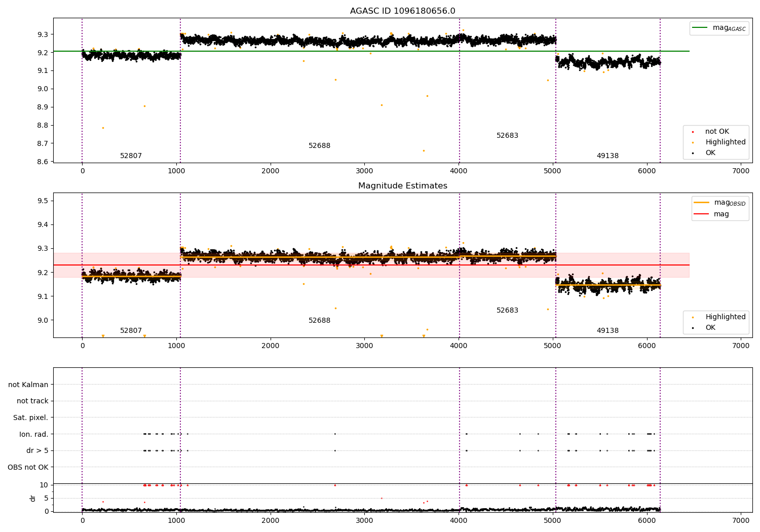760x532 pixels.
Task: Select the 'not OK' legend entry
Action: click(x=717, y=132)
